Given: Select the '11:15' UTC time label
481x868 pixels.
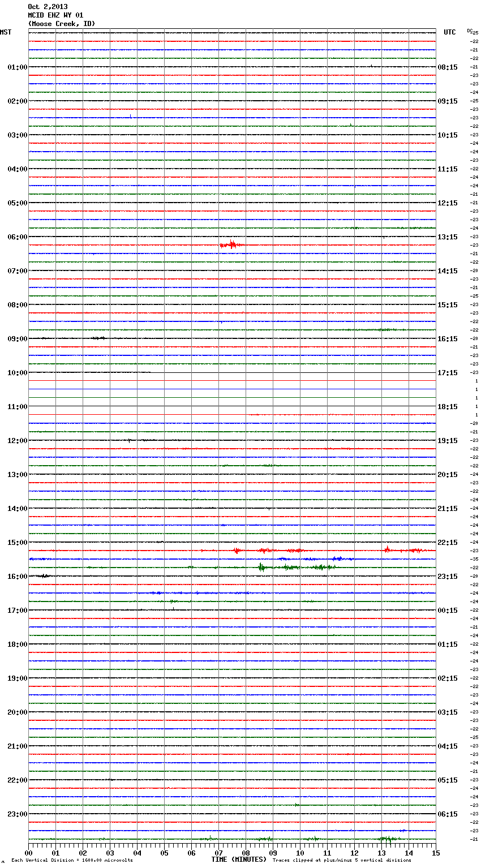Looking at the screenshot, I should pyautogui.click(x=448, y=169).
